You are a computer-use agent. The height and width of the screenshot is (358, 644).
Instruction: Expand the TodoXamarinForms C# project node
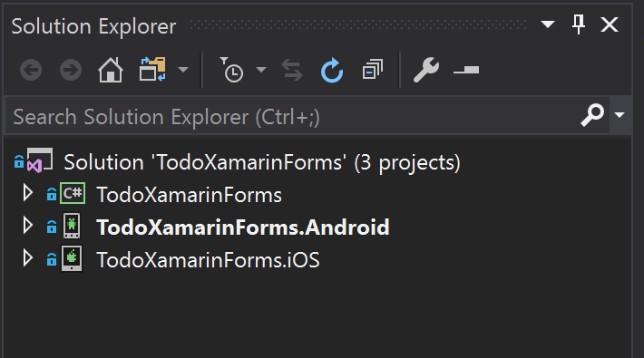[27, 192]
